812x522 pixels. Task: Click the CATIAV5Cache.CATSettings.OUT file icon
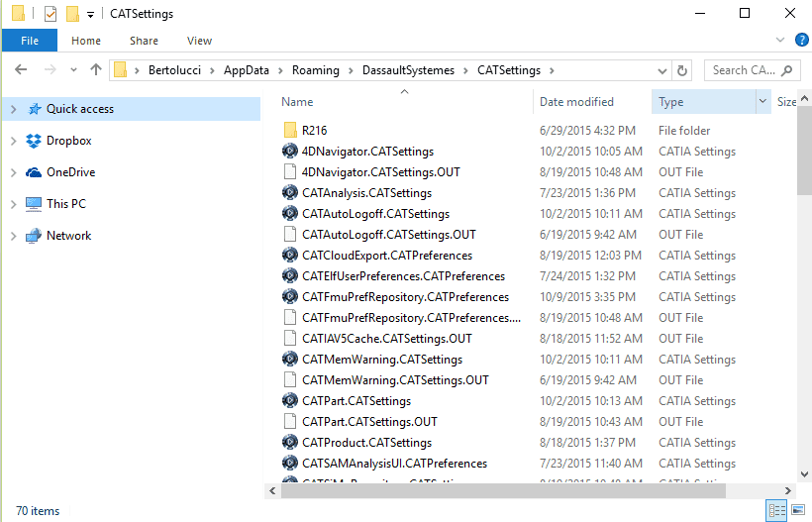290,338
